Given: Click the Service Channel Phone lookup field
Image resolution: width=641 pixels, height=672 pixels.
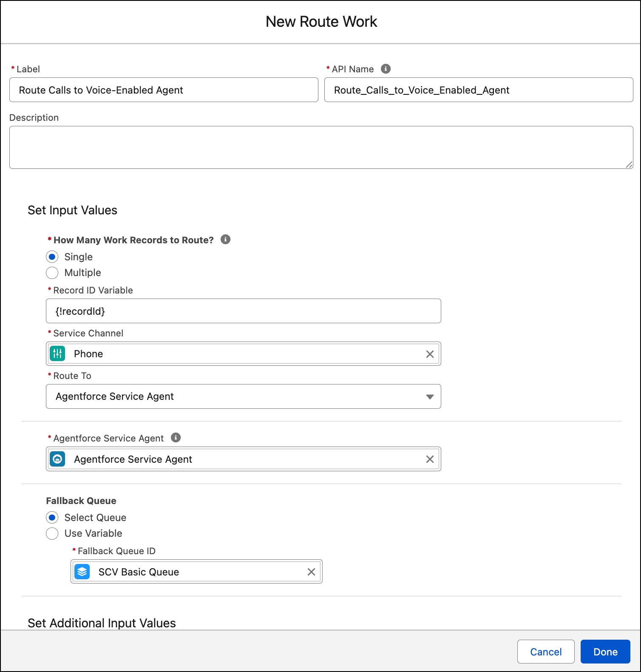Looking at the screenshot, I should [x=244, y=354].
